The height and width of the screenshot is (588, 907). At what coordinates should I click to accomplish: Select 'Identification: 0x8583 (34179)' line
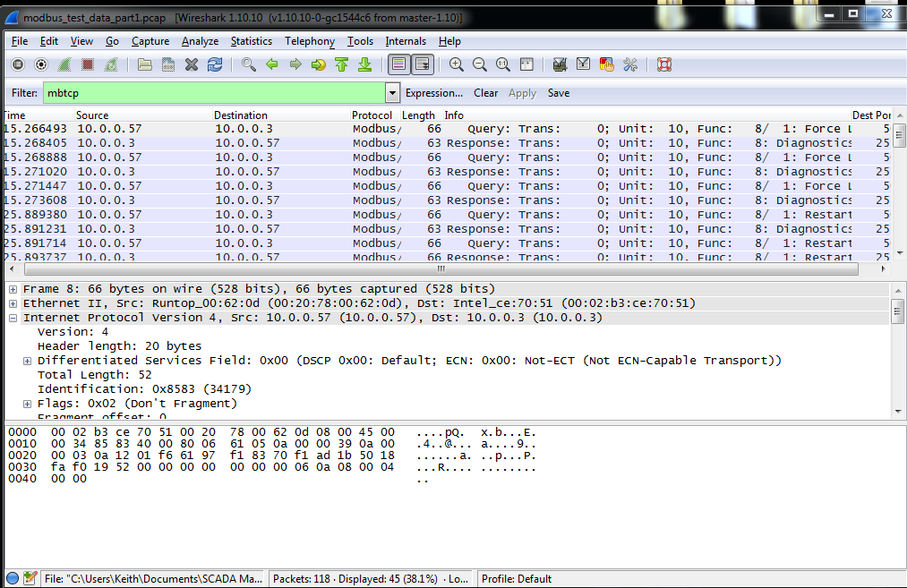(x=144, y=389)
